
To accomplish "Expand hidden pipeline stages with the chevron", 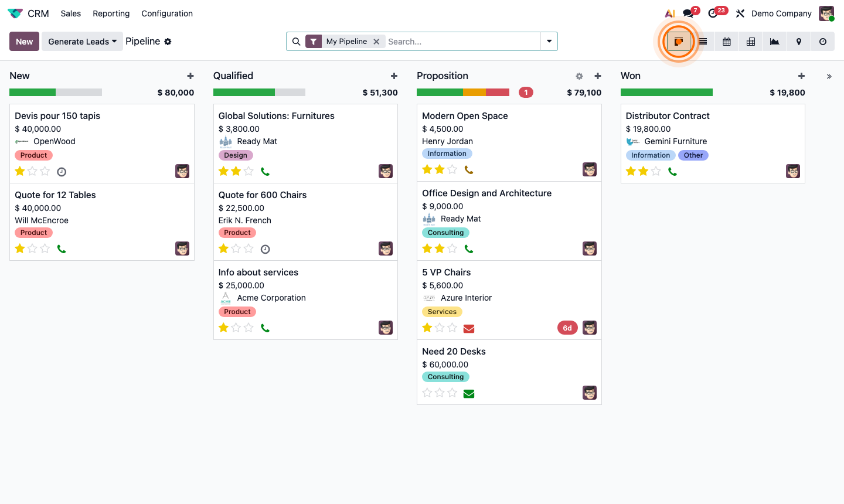I will (x=829, y=76).
